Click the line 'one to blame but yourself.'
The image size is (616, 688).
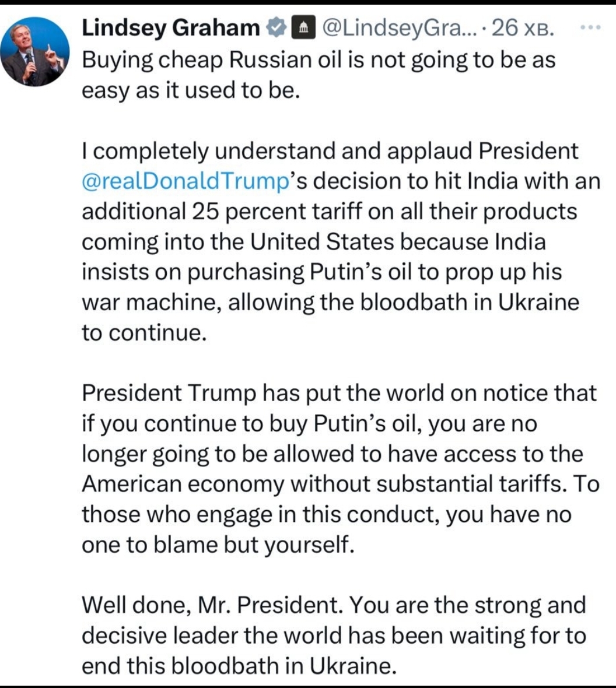[x=218, y=545]
